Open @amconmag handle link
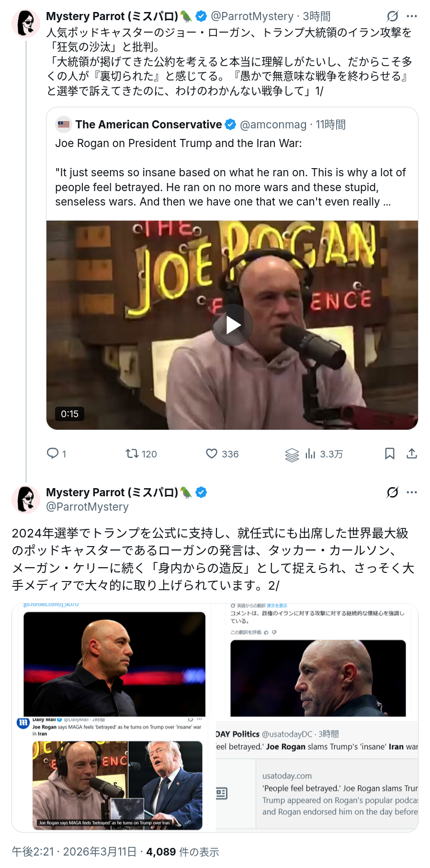 [273, 125]
